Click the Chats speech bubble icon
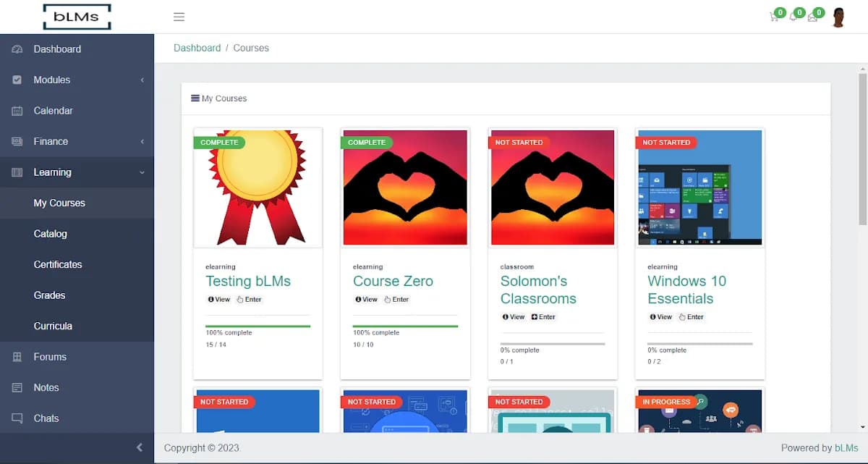Viewport: 868px width, 464px height. (17, 418)
